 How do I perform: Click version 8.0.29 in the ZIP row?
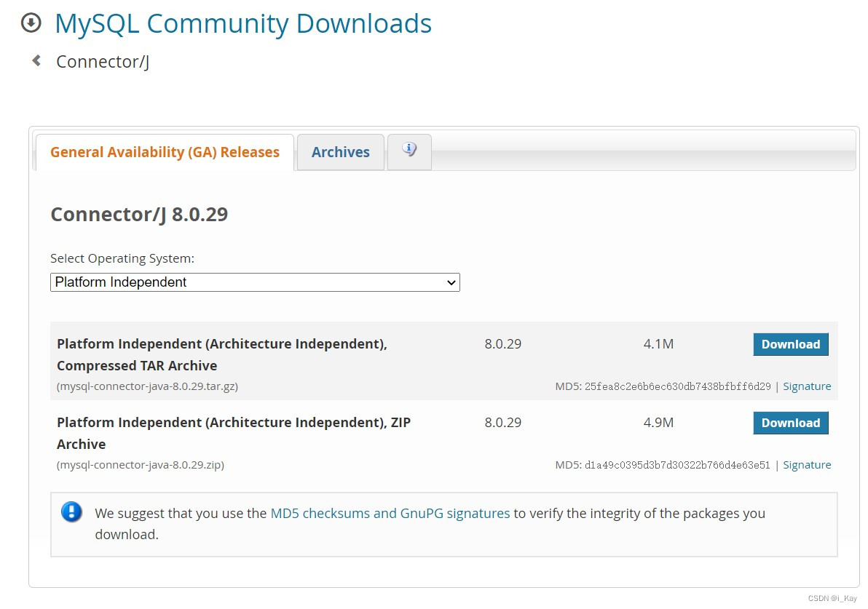coord(502,423)
